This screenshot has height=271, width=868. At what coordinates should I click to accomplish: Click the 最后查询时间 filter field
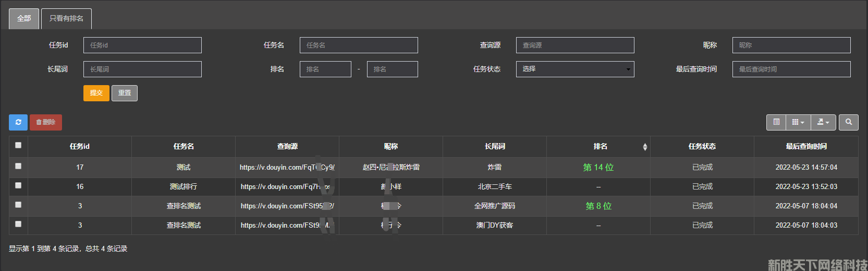click(x=791, y=69)
